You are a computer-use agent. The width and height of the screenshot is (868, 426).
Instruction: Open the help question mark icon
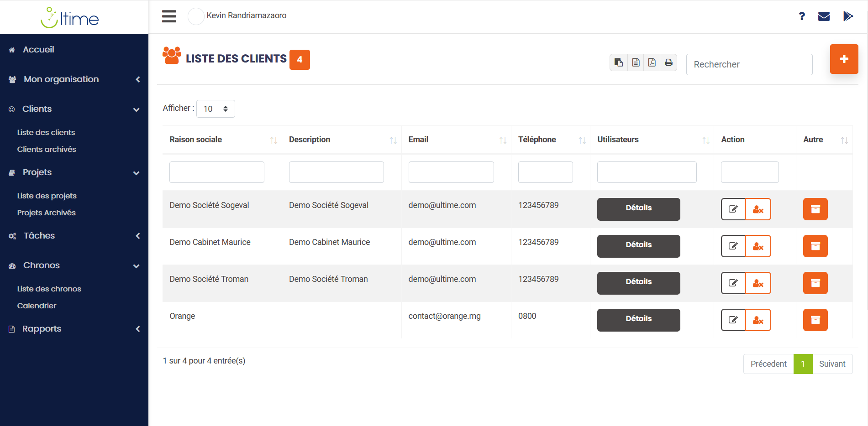(802, 16)
